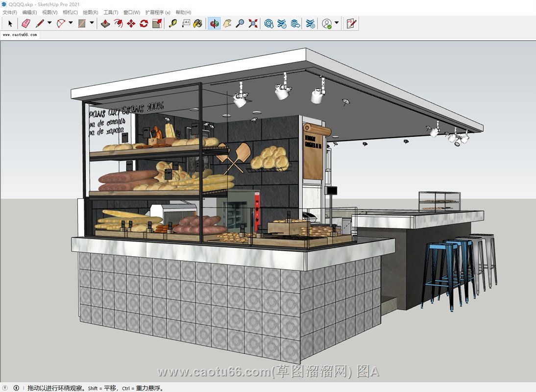Open the 相机(C) camera menu
536x392 pixels.
(x=70, y=12)
